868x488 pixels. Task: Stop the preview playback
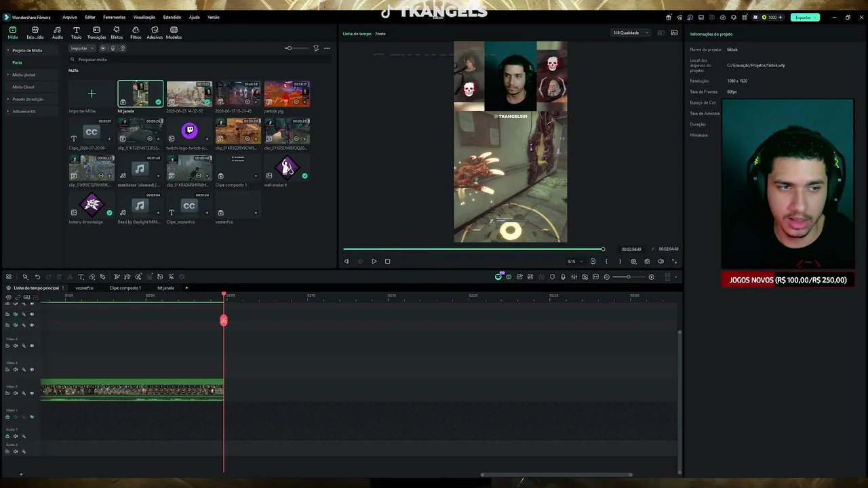click(387, 261)
